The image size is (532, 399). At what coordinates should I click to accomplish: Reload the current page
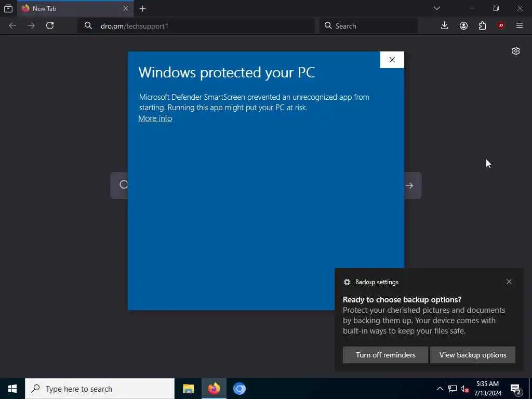click(50, 26)
